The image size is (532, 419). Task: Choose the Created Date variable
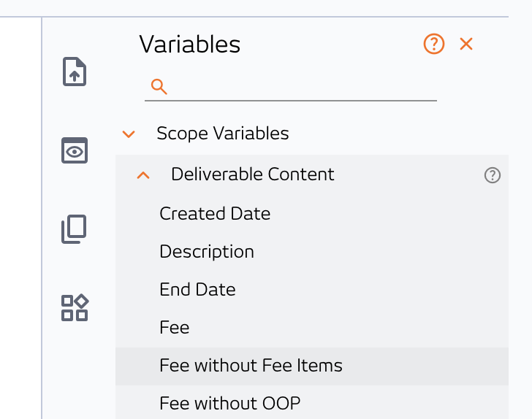[x=215, y=214]
